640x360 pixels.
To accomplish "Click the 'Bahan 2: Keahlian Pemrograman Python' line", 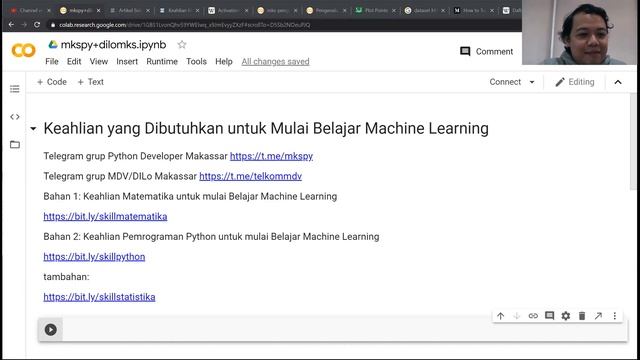I will (x=211, y=237).
